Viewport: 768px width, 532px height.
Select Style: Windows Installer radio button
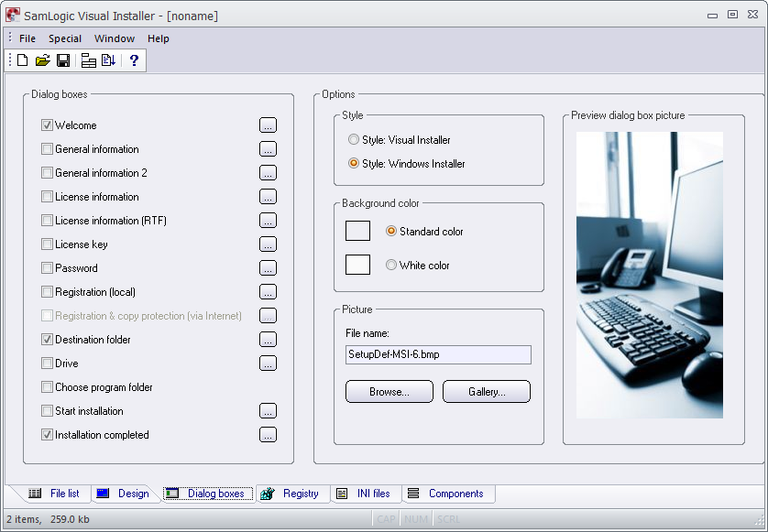click(354, 164)
